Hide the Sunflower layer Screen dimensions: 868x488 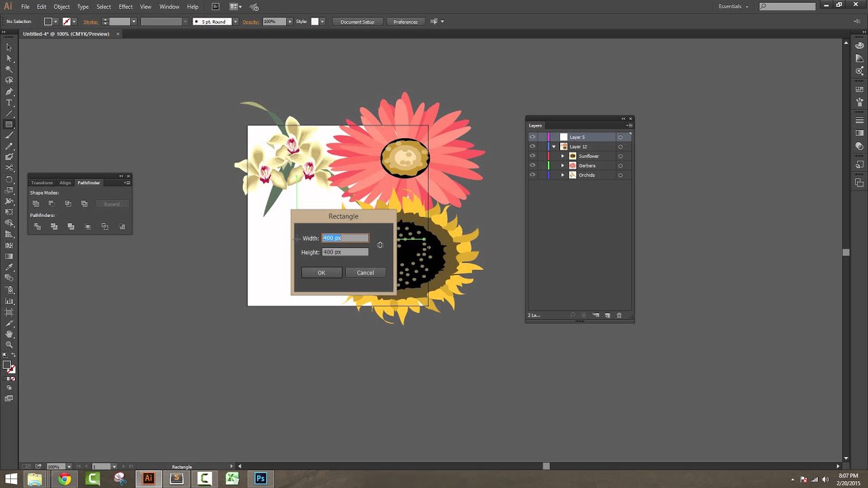pyautogui.click(x=532, y=156)
